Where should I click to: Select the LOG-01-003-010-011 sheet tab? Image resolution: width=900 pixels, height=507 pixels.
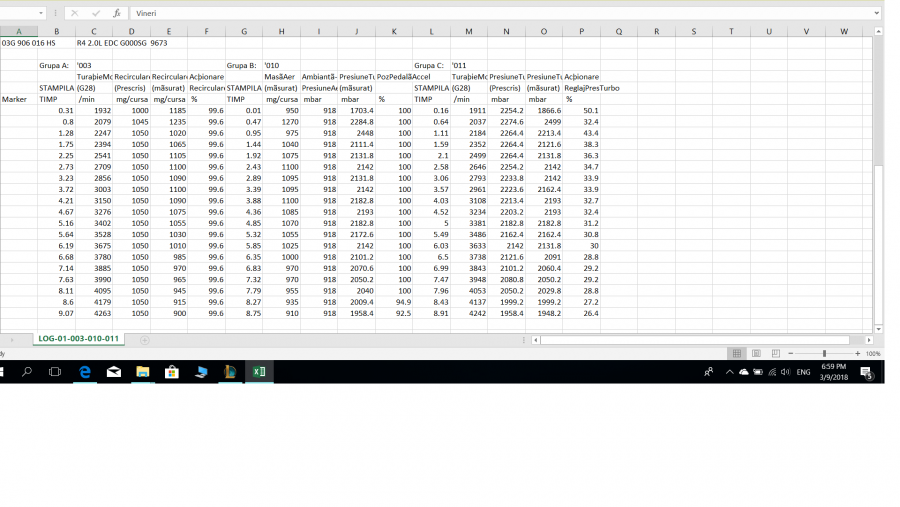click(79, 339)
